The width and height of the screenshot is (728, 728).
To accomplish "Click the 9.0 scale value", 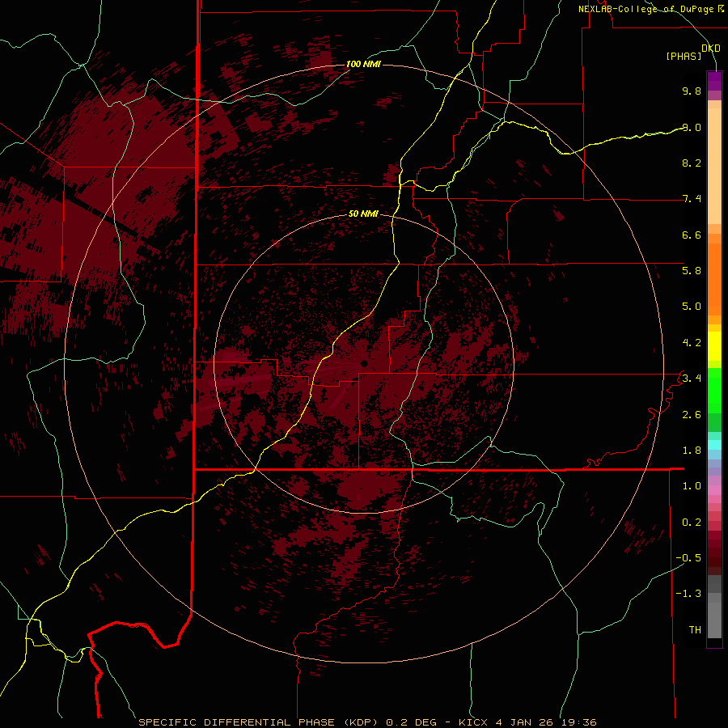I will pyautogui.click(x=692, y=127).
